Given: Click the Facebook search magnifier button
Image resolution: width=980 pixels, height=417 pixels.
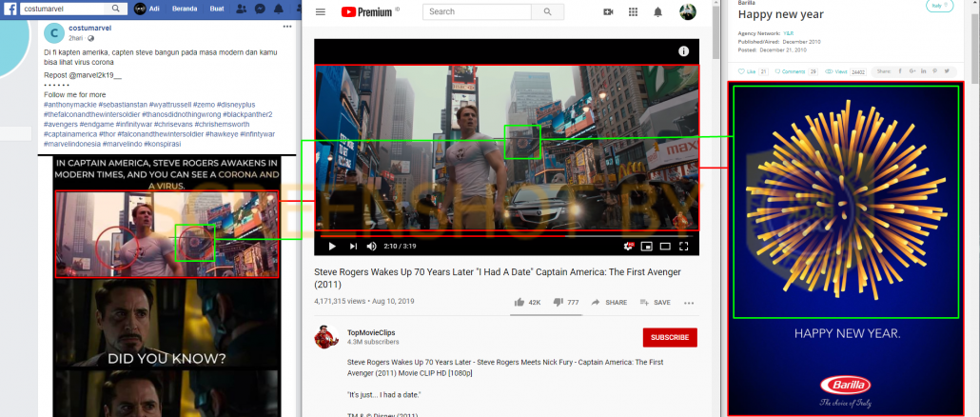Looking at the screenshot, I should click(116, 9).
